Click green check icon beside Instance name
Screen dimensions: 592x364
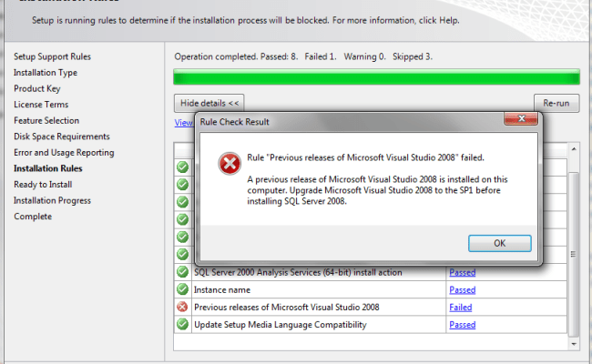pyautogui.click(x=182, y=289)
